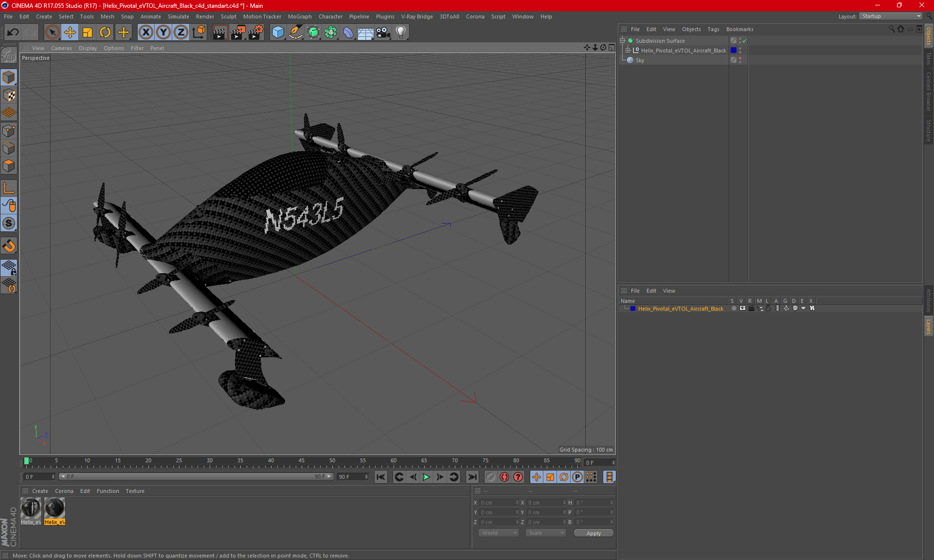This screenshot has height=560, width=934.
Task: Open the deformer Bend icon
Action: point(348,33)
